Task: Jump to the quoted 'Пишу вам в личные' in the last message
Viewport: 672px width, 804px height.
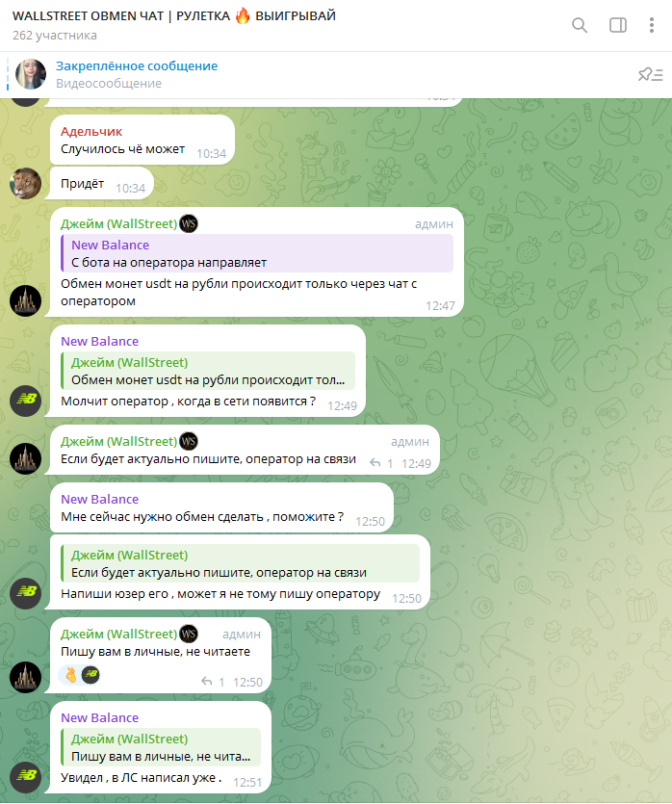Action: [x=161, y=747]
